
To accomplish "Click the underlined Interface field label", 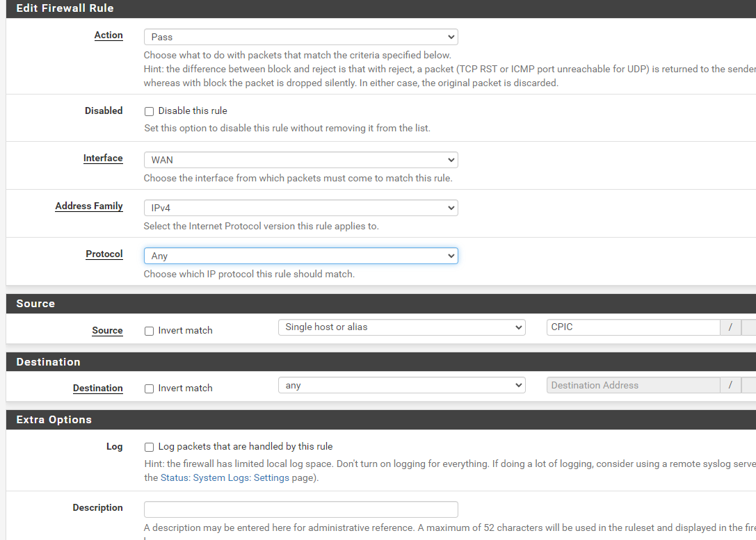I will (x=103, y=158).
